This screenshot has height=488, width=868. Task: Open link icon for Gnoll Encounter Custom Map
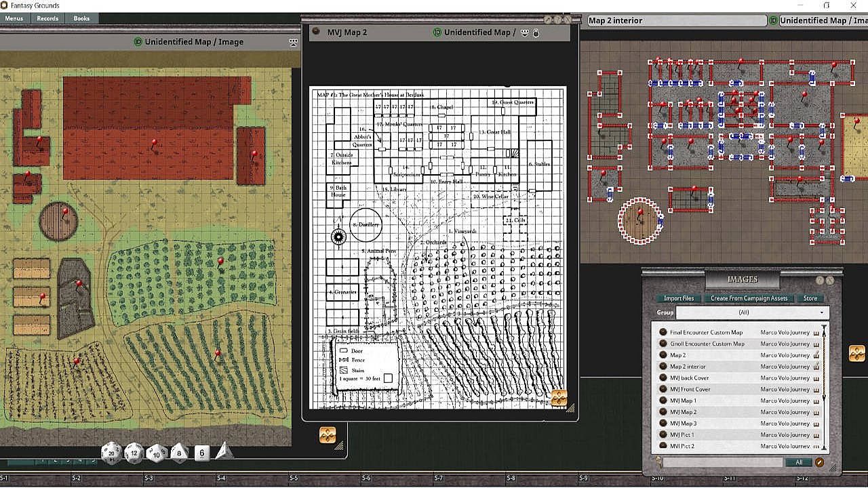click(663, 344)
